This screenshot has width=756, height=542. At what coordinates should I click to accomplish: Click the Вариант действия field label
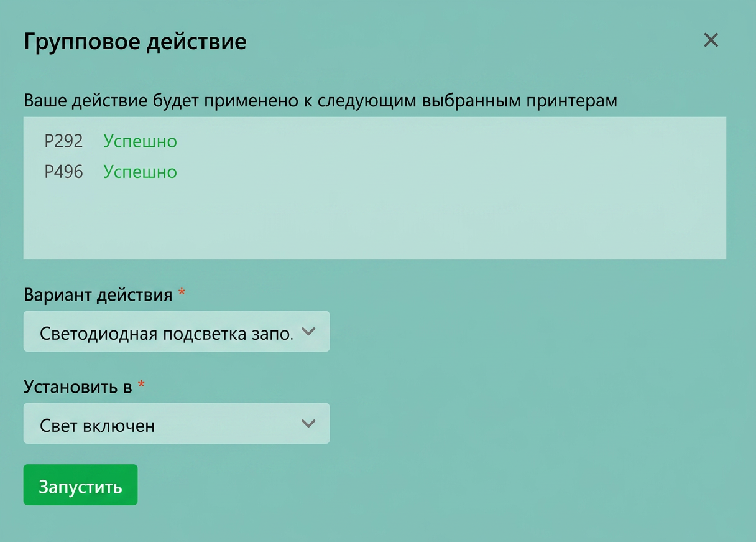pyautogui.click(x=98, y=294)
